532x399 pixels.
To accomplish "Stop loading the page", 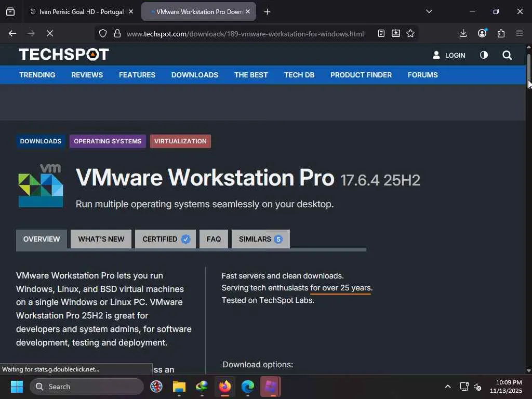I will pyautogui.click(x=50, y=33).
